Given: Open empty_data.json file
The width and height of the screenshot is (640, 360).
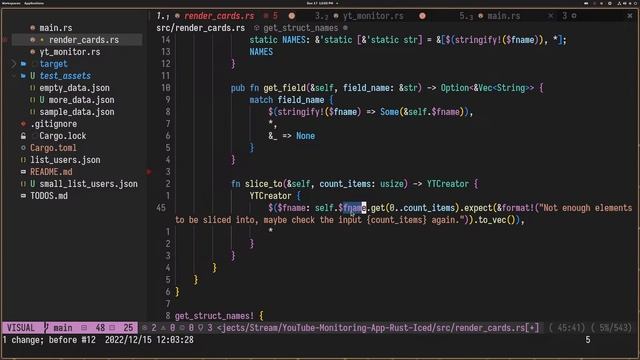Looking at the screenshot, I should pyautogui.click(x=74, y=88).
